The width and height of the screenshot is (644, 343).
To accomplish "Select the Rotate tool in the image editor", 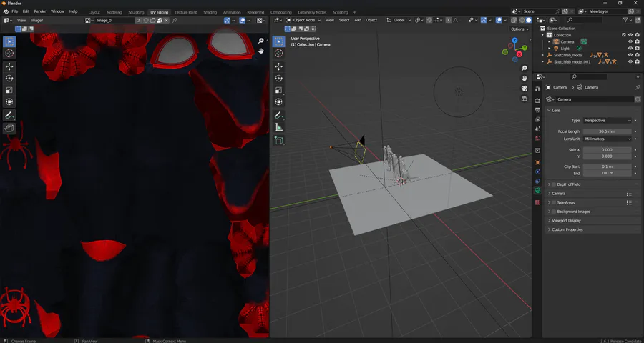I will pos(9,79).
